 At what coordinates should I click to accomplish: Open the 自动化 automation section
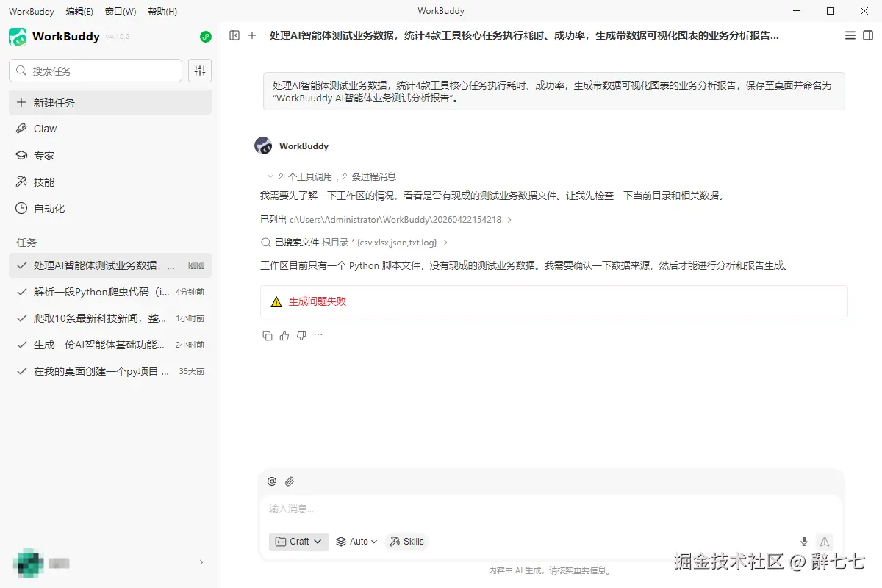pos(110,209)
